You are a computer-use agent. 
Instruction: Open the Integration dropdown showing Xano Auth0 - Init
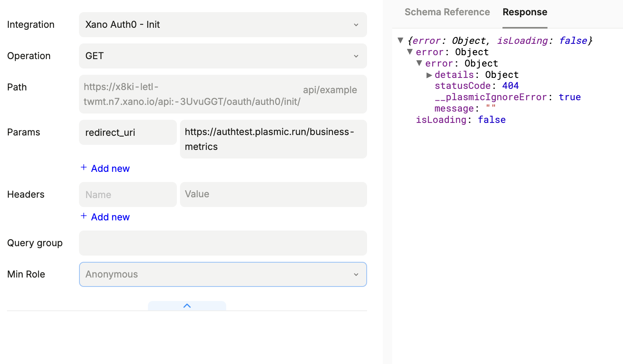(x=222, y=25)
